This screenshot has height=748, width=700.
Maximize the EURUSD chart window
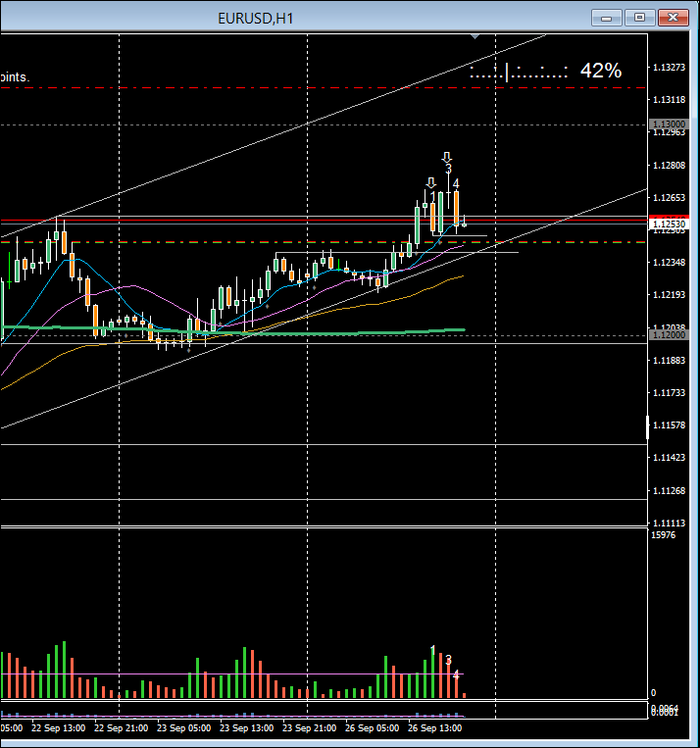[x=640, y=18]
